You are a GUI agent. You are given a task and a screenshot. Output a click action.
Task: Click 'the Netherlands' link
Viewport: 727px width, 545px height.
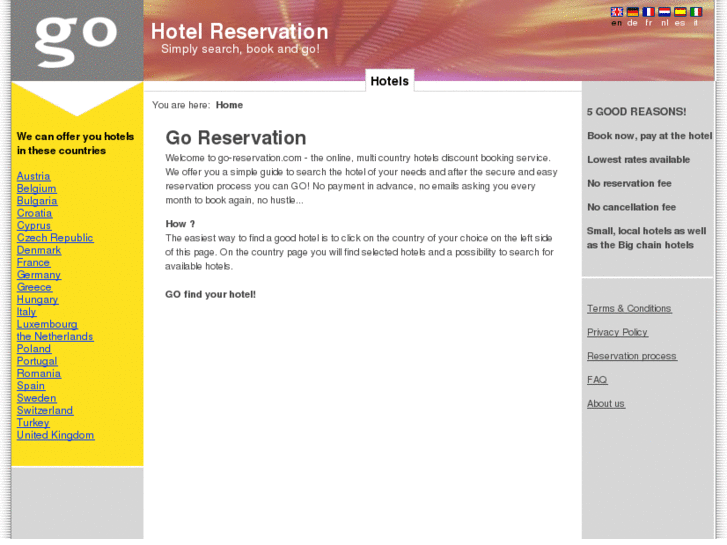55,337
